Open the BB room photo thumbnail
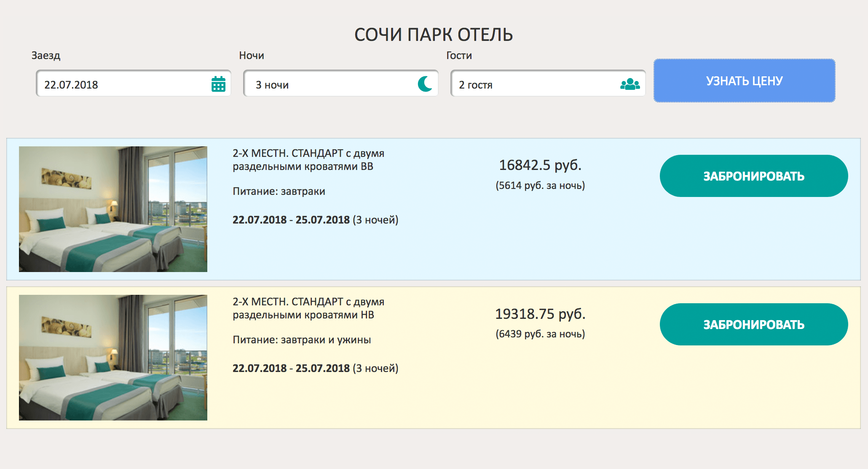Image resolution: width=868 pixels, height=469 pixels. pyautogui.click(x=113, y=209)
